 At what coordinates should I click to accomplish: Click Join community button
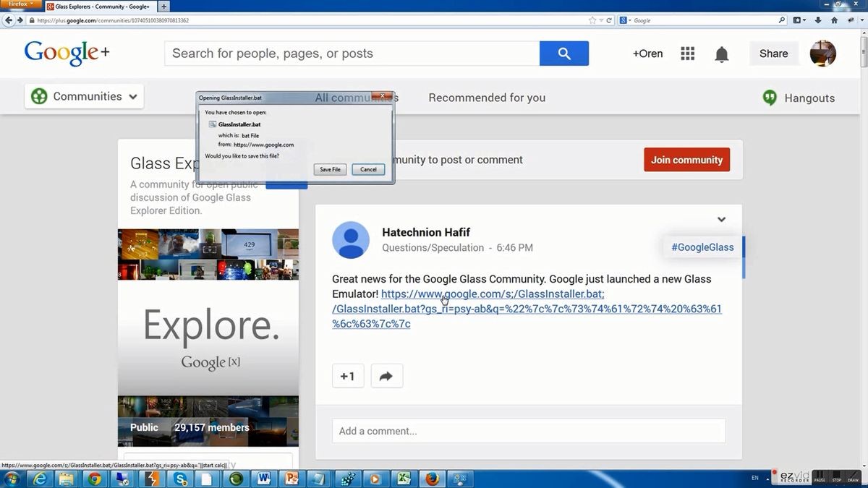(686, 160)
